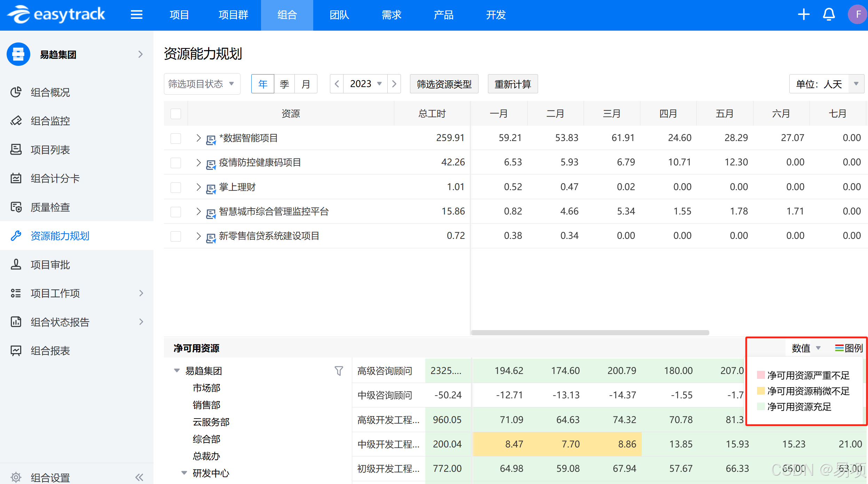Open the 单位: 人天 unit dropdown
The image size is (868, 484).
tap(826, 84)
